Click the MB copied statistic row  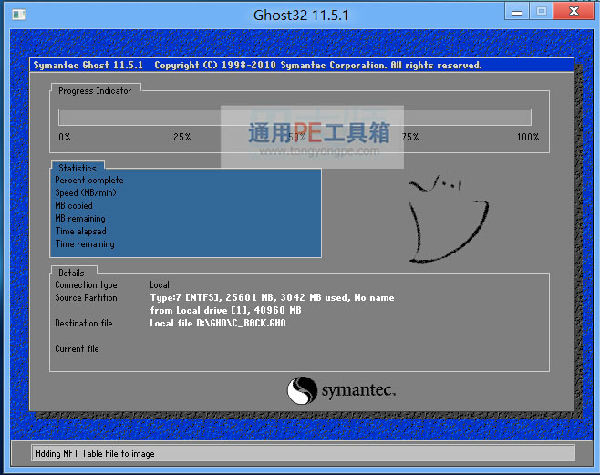point(74,206)
